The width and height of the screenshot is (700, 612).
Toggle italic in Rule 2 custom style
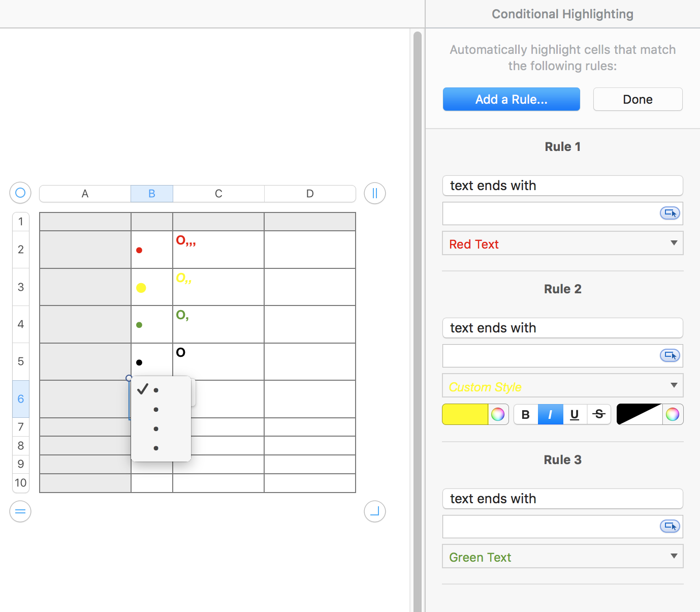[x=550, y=414]
